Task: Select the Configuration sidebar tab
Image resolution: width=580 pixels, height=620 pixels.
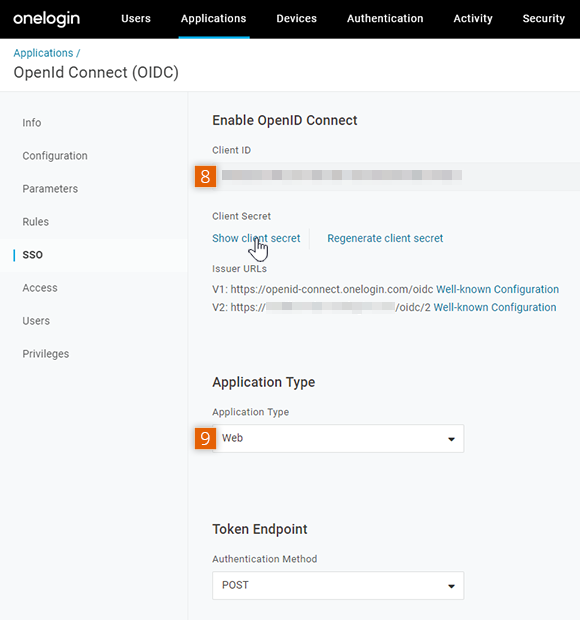Action: [55, 156]
